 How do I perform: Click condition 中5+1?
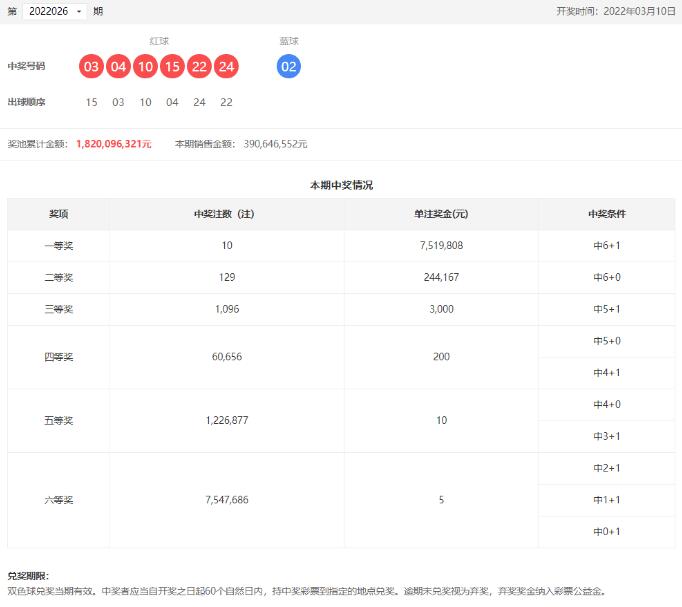click(607, 309)
